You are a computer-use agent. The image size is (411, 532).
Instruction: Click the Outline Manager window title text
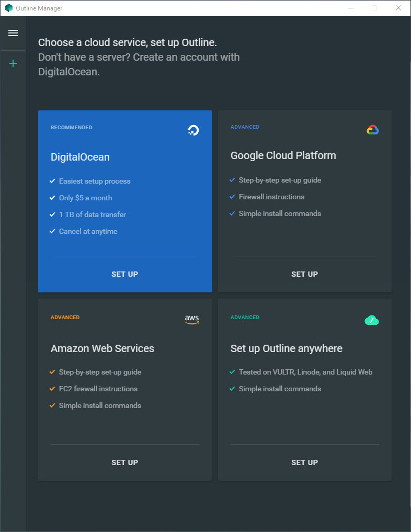click(39, 8)
